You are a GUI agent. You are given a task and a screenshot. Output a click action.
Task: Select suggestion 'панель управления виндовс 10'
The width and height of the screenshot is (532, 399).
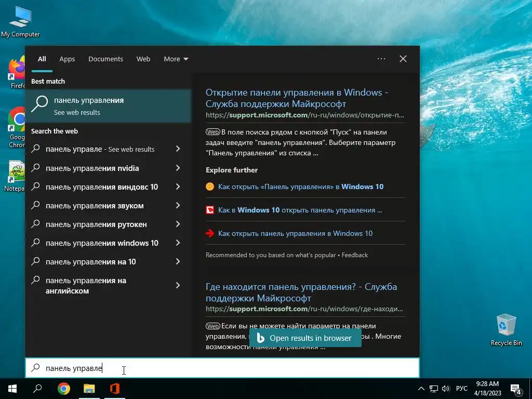click(102, 187)
